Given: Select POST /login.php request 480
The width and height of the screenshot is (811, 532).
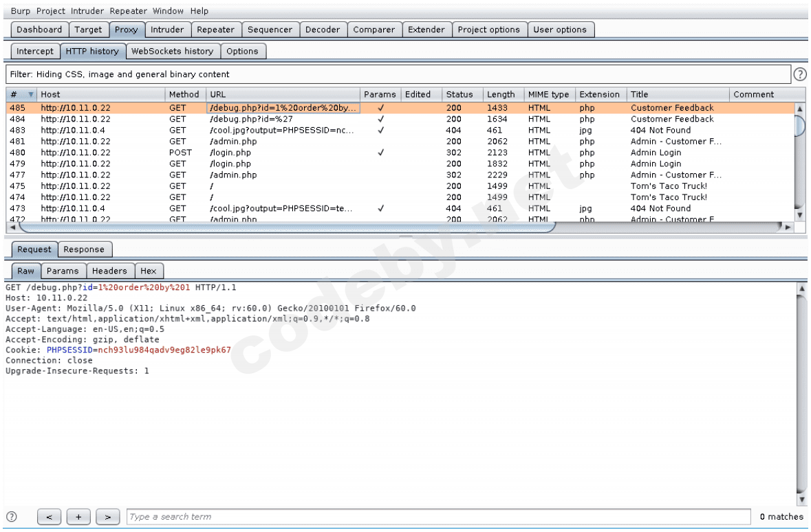Looking at the screenshot, I should (400, 153).
